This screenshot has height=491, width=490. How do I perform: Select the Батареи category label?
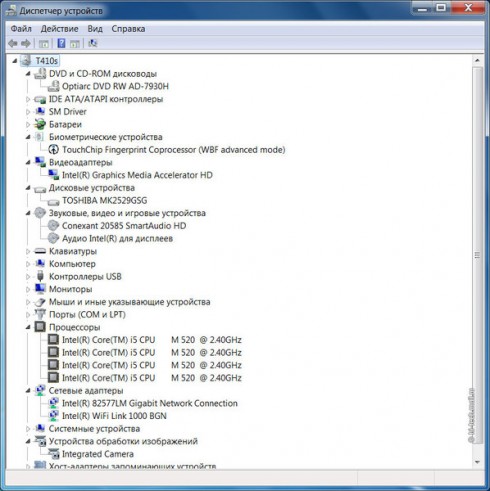(x=65, y=124)
